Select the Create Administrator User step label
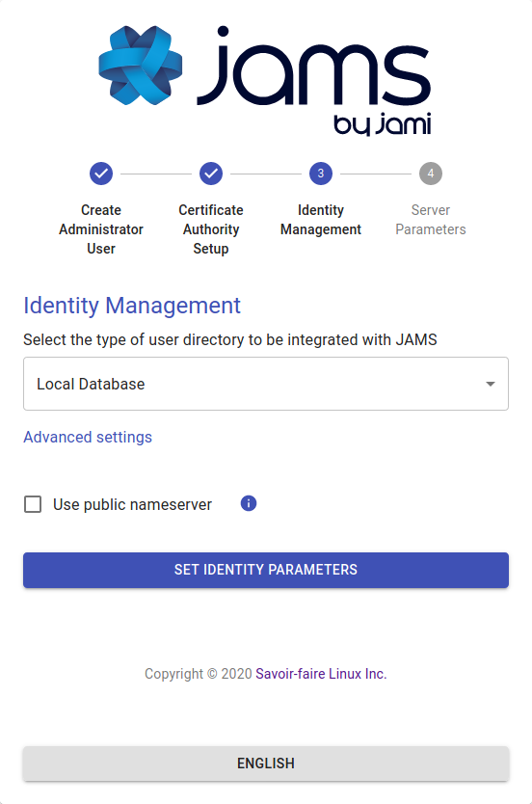Viewport: 532px width, 804px height. pyautogui.click(x=101, y=229)
